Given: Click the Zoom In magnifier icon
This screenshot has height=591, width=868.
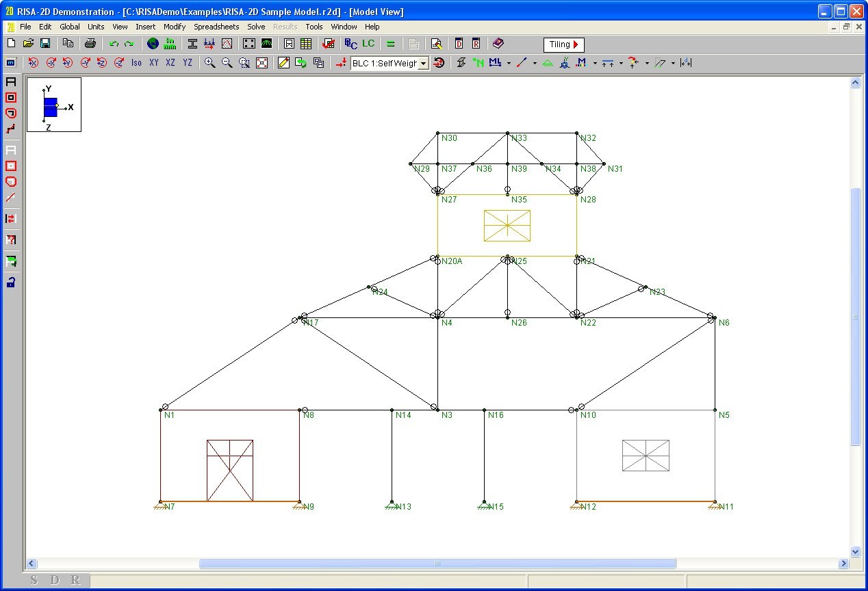Looking at the screenshot, I should coord(210,63).
